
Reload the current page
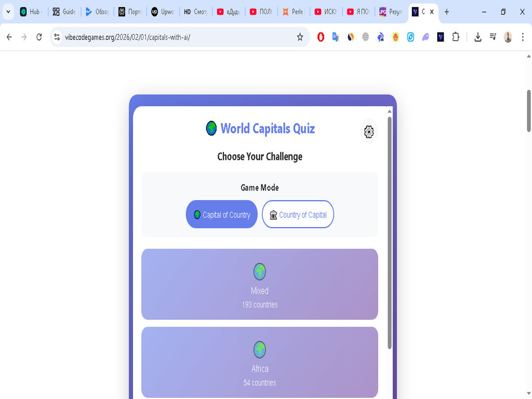pyautogui.click(x=39, y=37)
